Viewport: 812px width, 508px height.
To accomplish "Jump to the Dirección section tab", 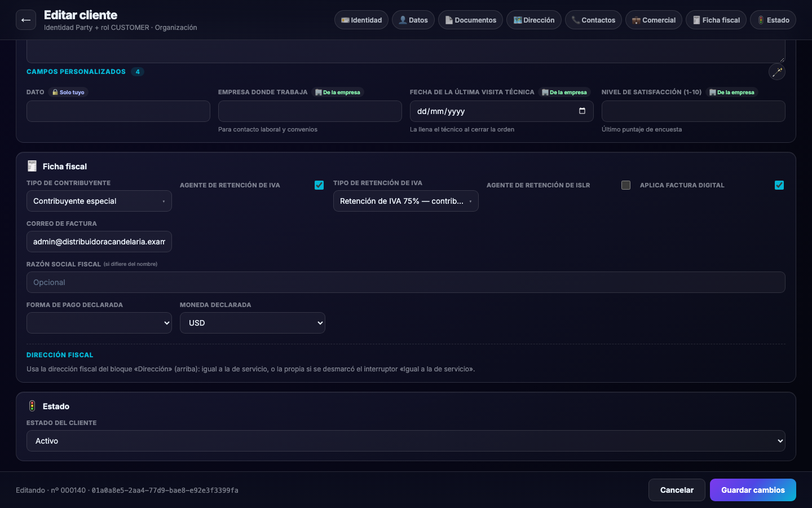I will (x=534, y=20).
